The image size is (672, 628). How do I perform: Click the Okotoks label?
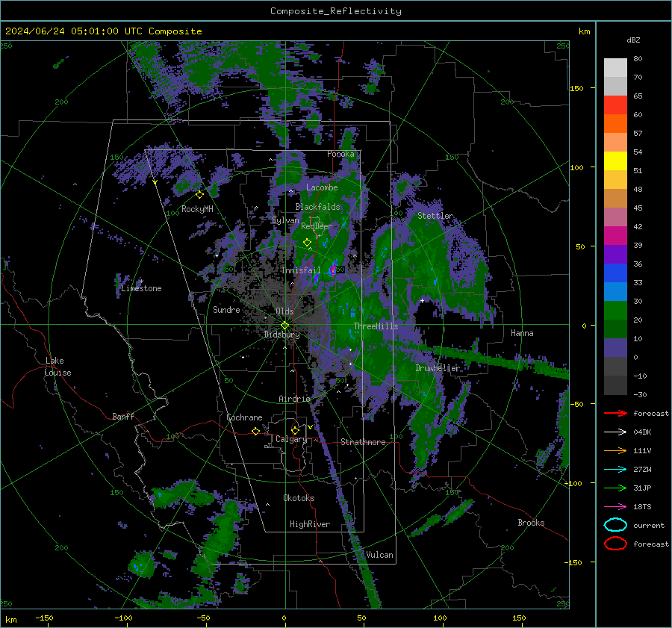click(x=299, y=497)
